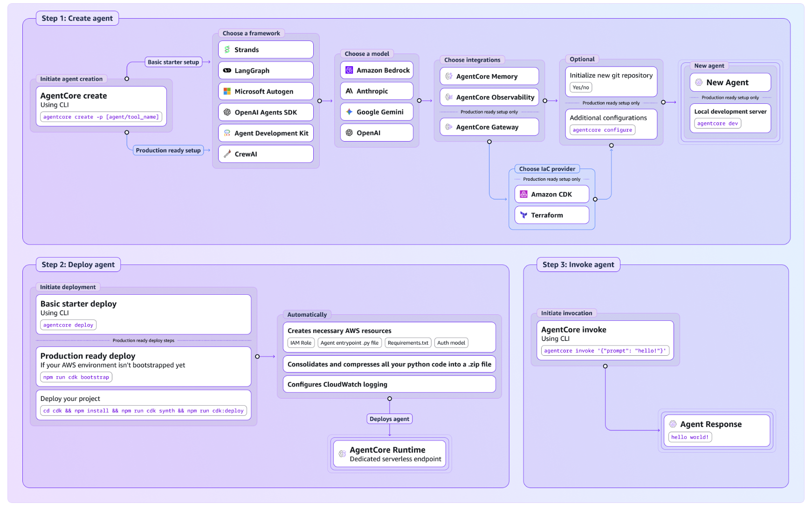
Task: Click the 'Choose IaC provider' group label
Action: click(547, 169)
